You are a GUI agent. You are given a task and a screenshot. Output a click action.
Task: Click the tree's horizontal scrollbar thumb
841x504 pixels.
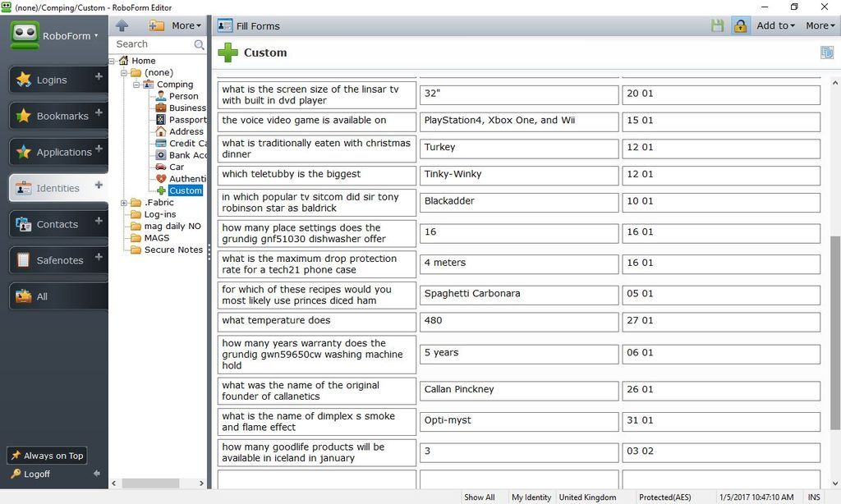click(151, 483)
